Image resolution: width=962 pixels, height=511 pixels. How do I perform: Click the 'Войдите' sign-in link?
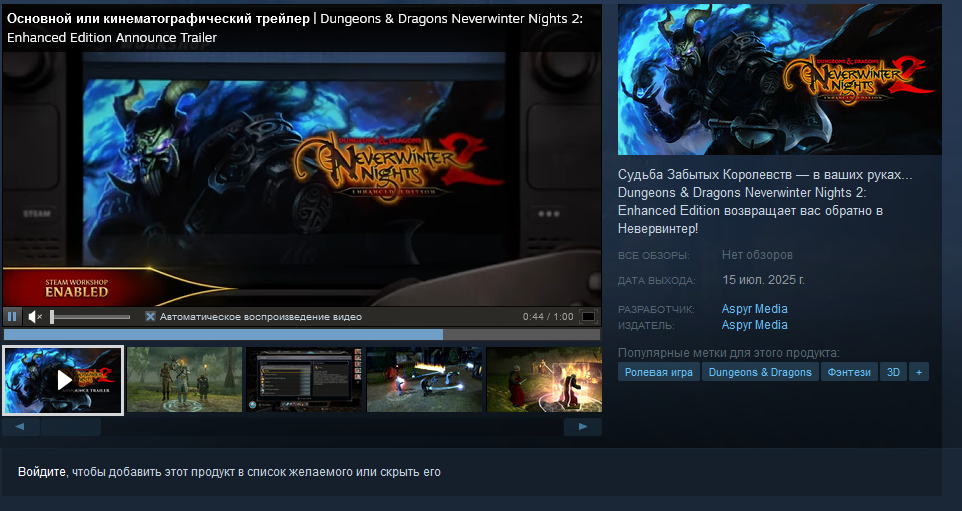click(x=41, y=472)
